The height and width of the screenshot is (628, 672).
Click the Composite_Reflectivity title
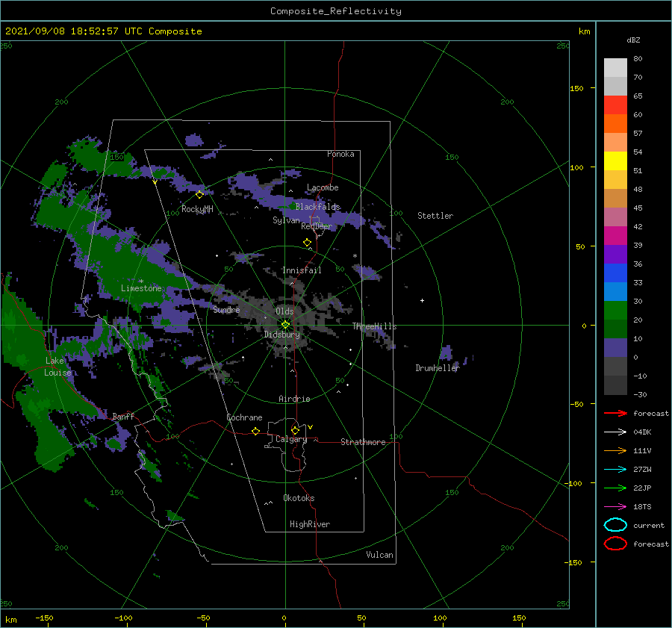(x=336, y=11)
